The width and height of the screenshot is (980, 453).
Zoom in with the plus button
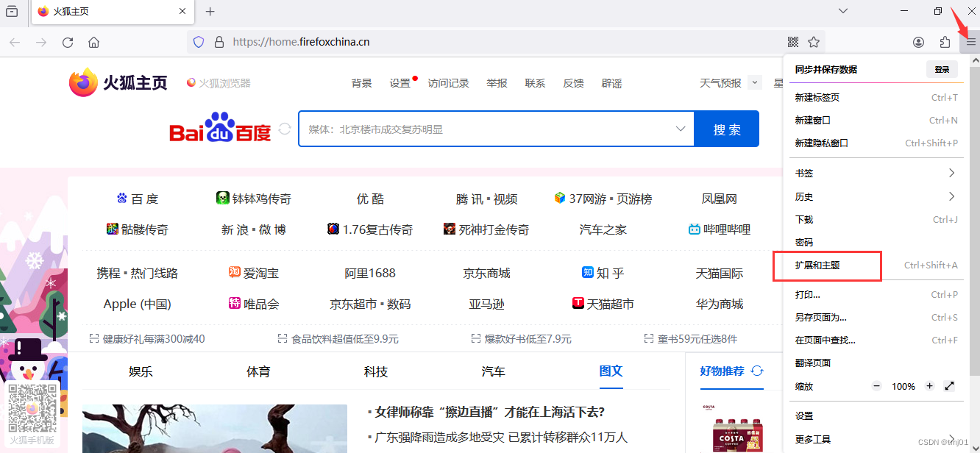point(929,386)
